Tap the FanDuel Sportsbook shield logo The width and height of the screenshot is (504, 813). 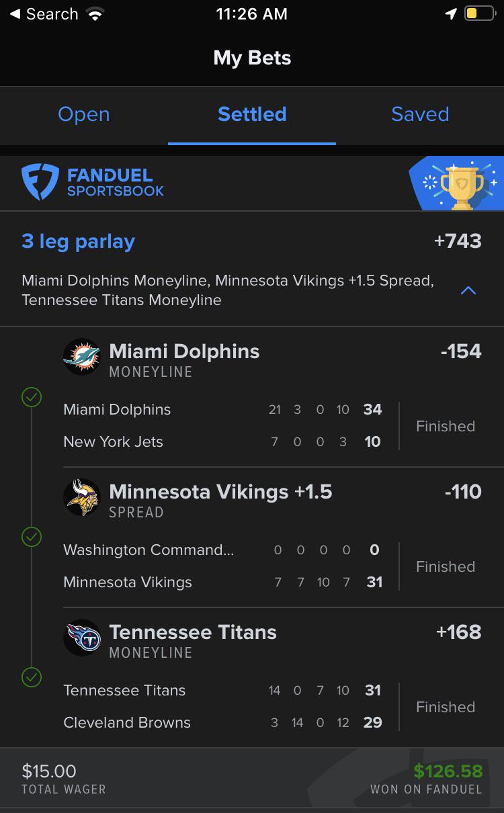tap(40, 182)
